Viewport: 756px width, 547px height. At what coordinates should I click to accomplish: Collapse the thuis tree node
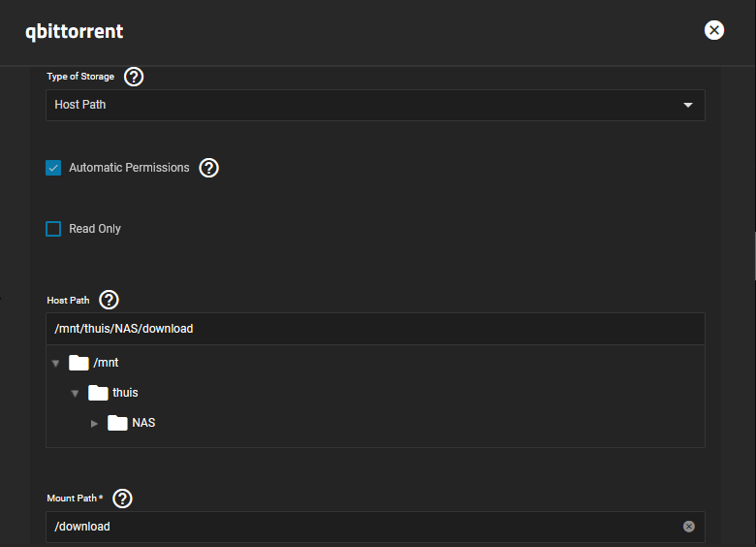point(76,394)
